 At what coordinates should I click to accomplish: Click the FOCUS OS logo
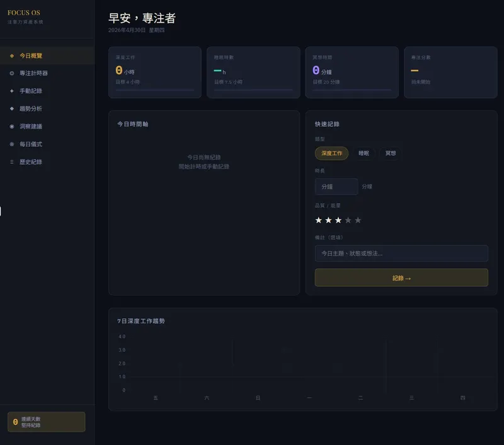(24, 13)
